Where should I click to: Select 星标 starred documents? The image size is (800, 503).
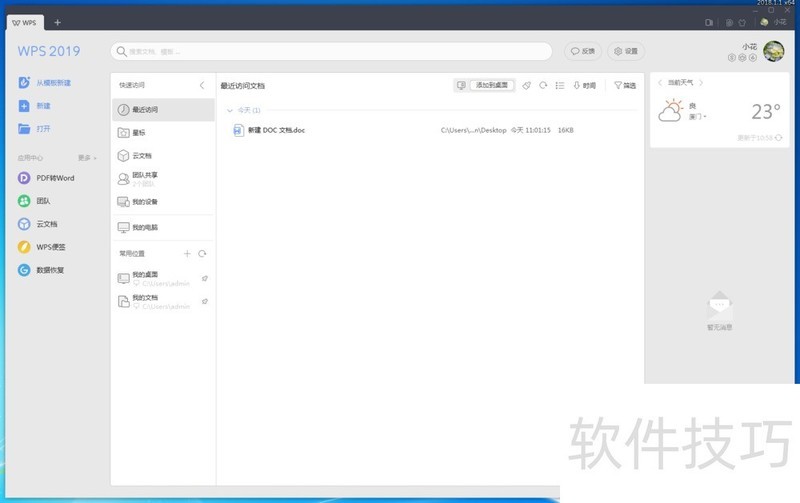tap(163, 133)
